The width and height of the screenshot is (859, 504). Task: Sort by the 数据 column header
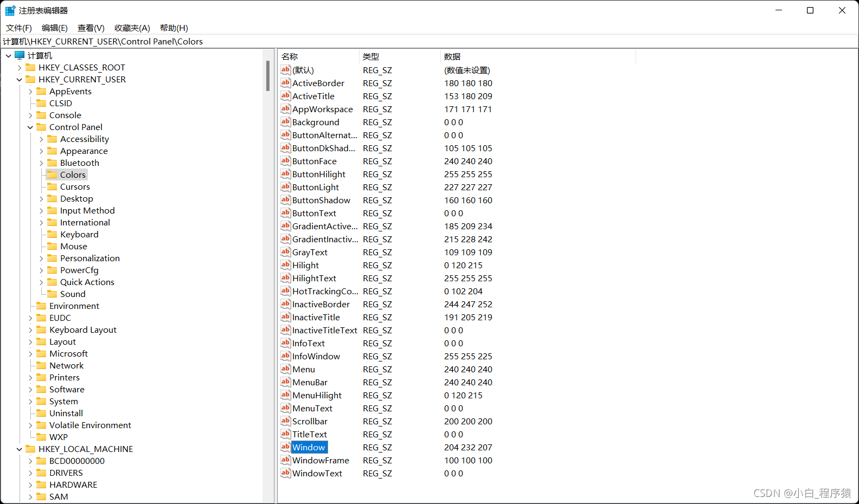[x=538, y=56]
